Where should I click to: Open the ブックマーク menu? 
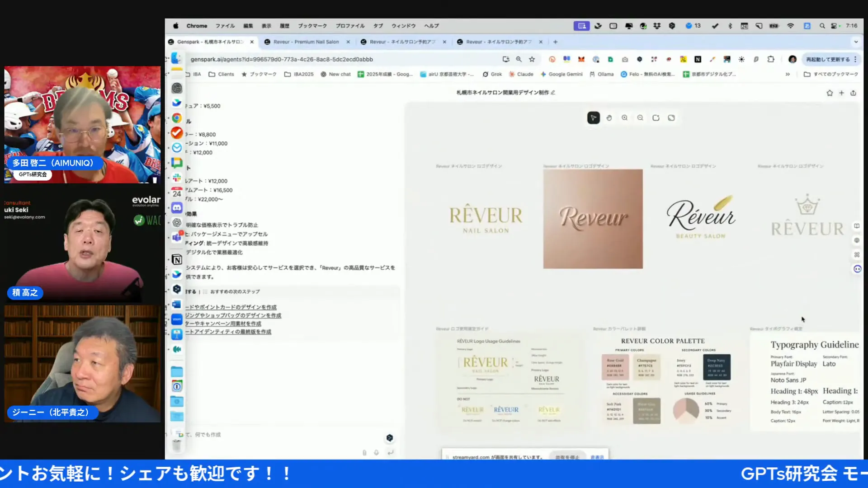(x=312, y=26)
